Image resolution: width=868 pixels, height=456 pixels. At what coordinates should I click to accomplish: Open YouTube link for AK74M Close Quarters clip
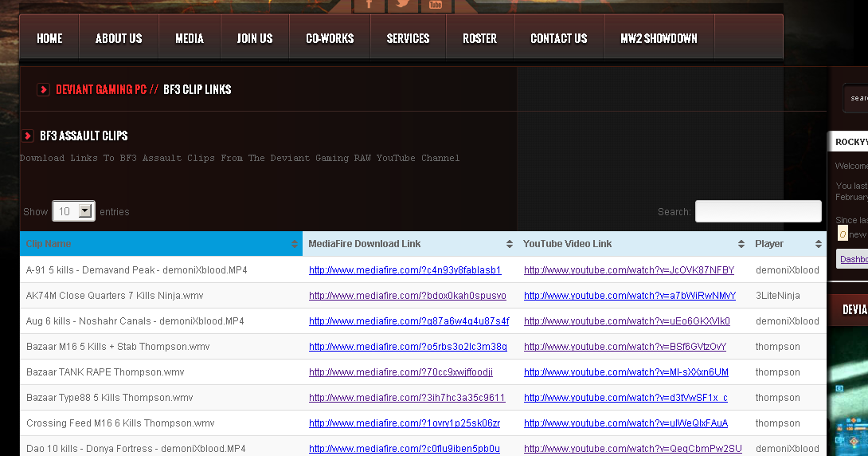click(x=630, y=295)
